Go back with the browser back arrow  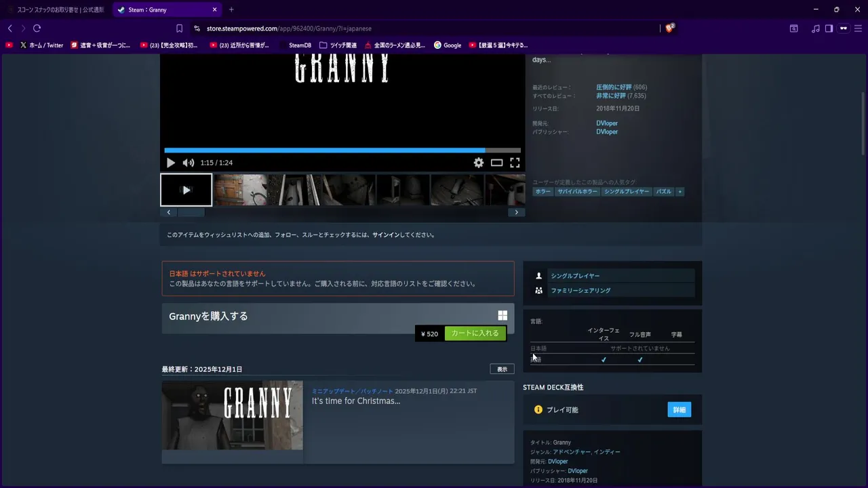pos(9,28)
